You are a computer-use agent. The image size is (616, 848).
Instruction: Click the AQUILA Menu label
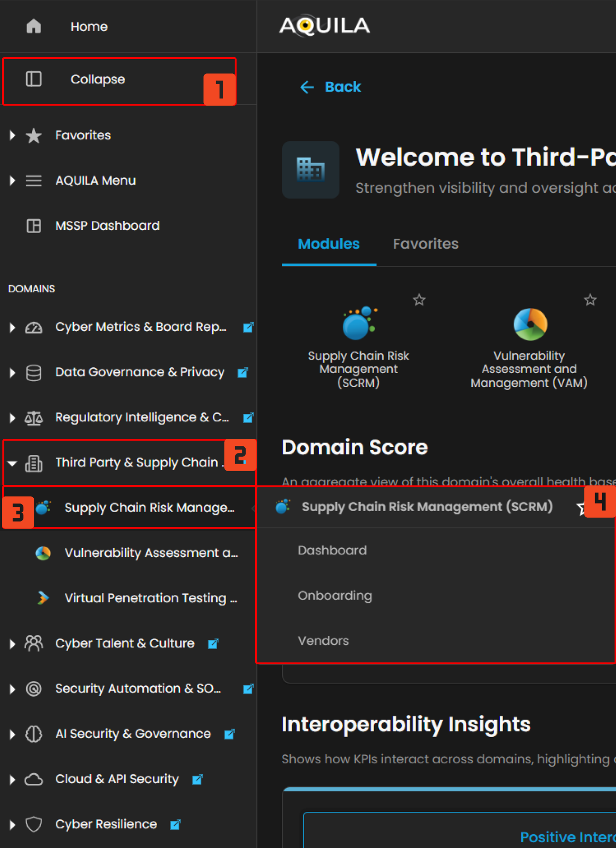(95, 180)
